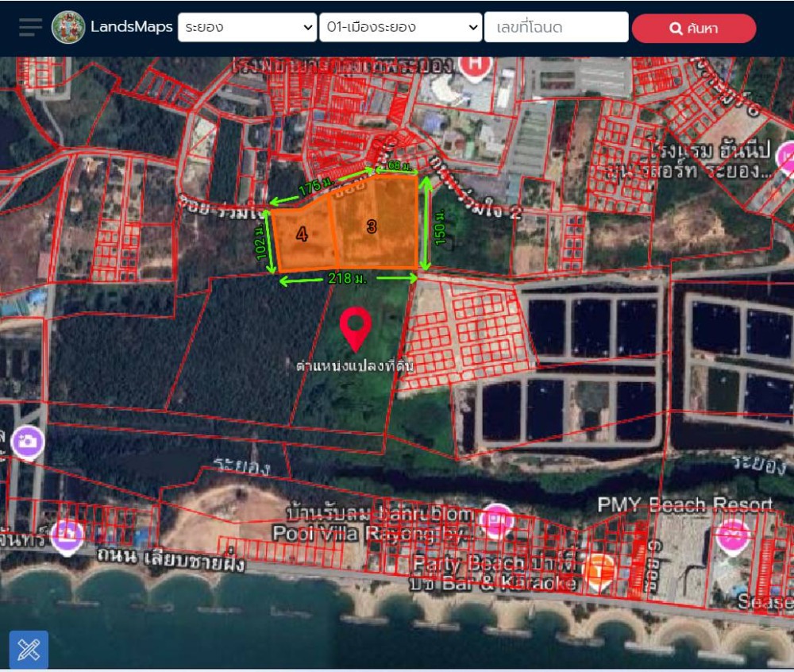Open the purple camera marker

coord(28,442)
